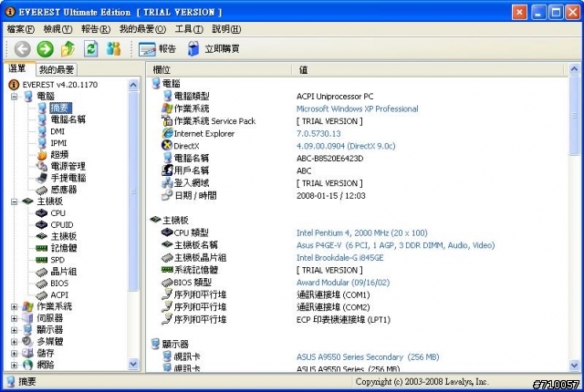The width and height of the screenshot is (584, 392).
Task: Open the 檔案(F) menu
Action: click(21, 28)
